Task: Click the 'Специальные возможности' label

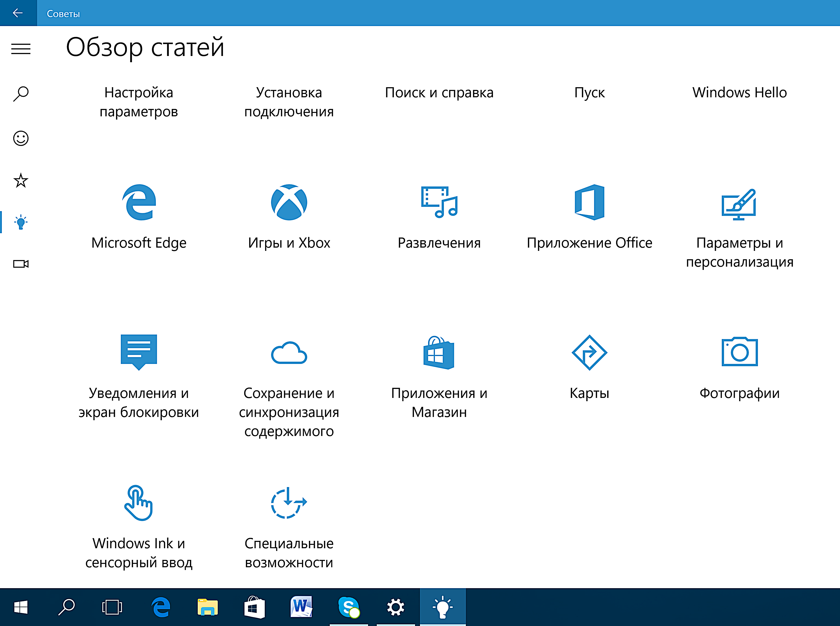Action: click(x=289, y=553)
